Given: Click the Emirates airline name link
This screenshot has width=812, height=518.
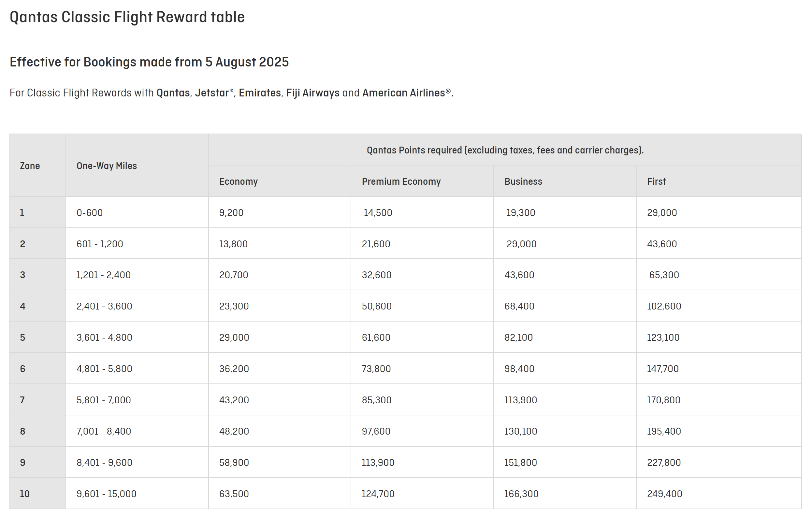Looking at the screenshot, I should click(260, 93).
